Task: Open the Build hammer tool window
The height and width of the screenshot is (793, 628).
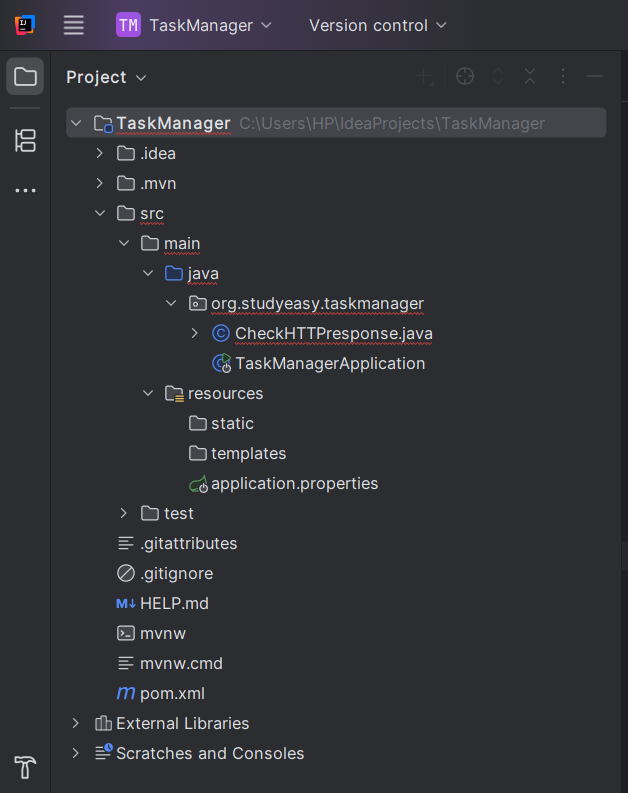Action: (x=25, y=767)
